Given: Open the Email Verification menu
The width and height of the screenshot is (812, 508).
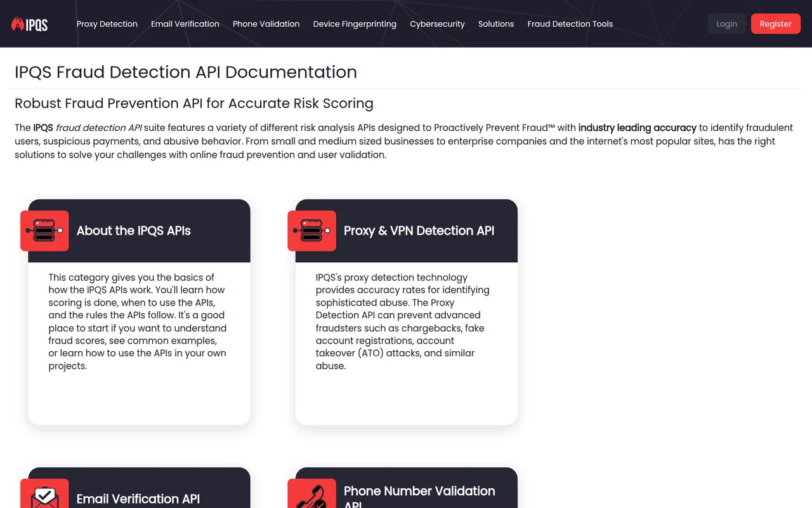Looking at the screenshot, I should pyautogui.click(x=185, y=24).
